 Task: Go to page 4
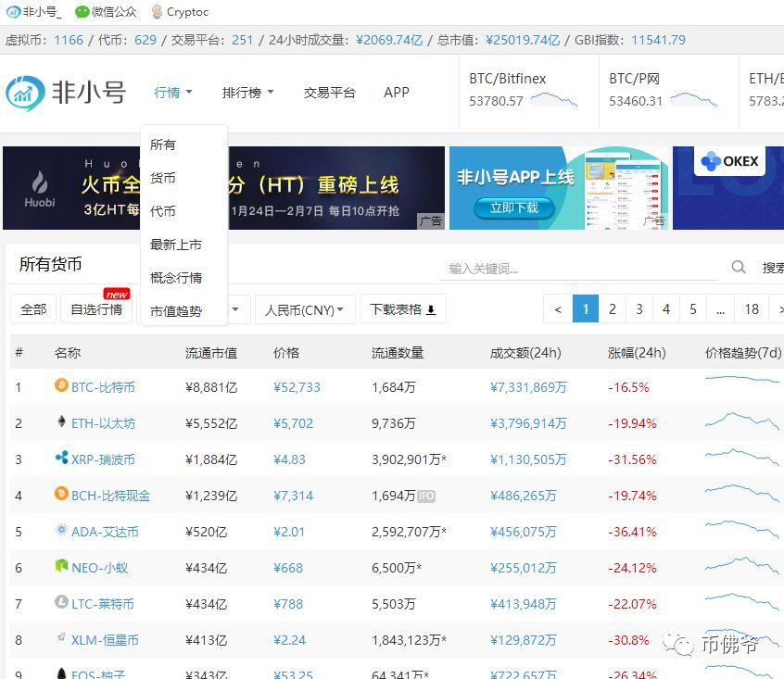(x=666, y=309)
